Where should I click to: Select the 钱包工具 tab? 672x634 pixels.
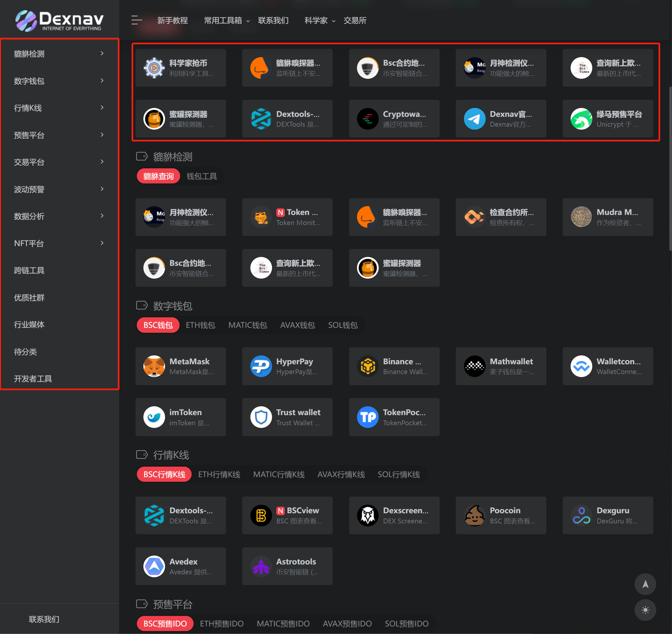(x=202, y=176)
